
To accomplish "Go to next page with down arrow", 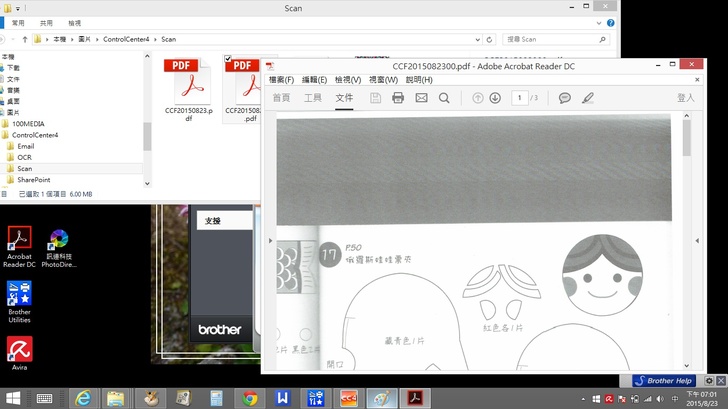I will (x=494, y=98).
